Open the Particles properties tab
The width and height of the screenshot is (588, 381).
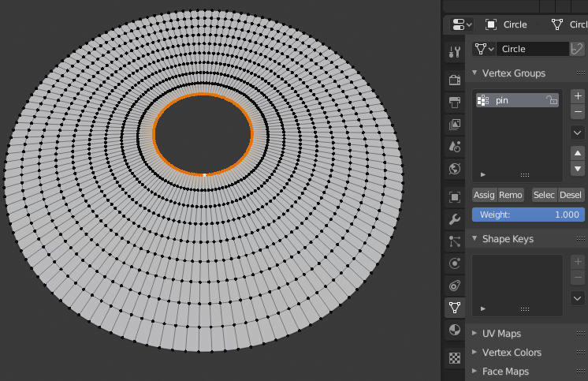coord(455,241)
